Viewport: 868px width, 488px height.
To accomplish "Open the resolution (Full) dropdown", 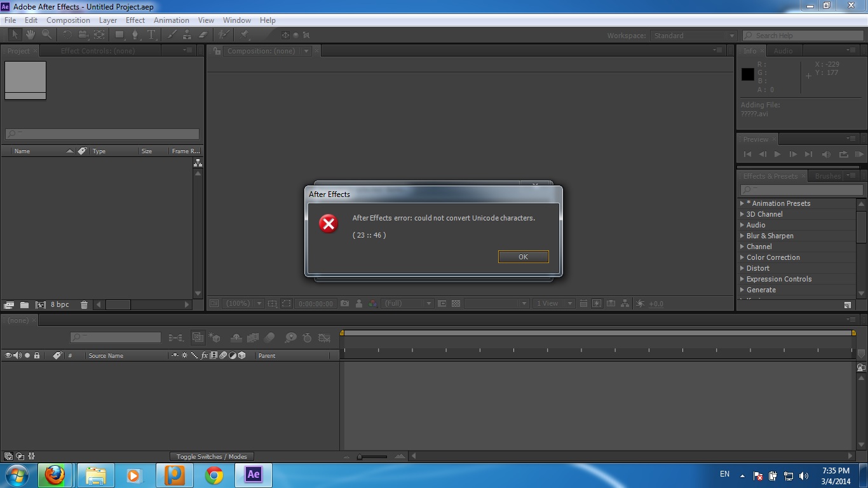I will tap(407, 304).
